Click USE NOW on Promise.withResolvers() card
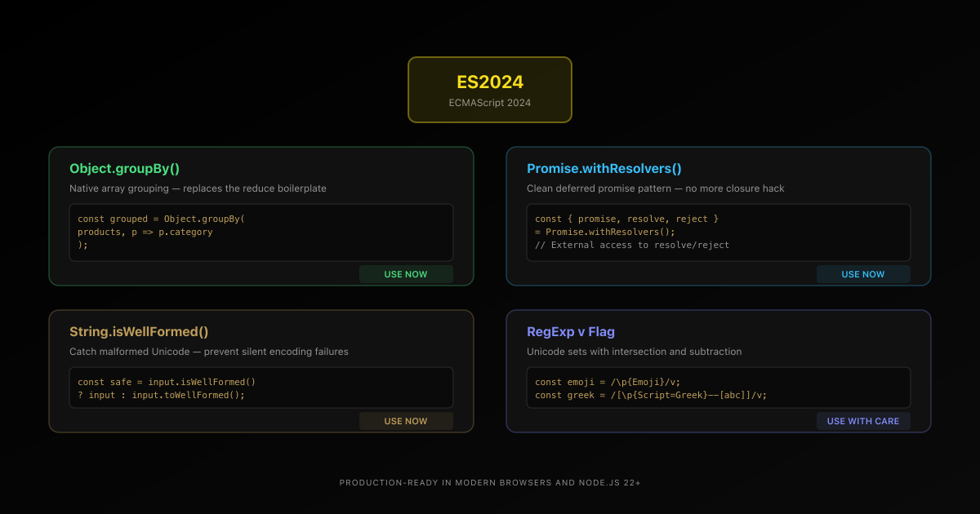 pyautogui.click(x=863, y=274)
